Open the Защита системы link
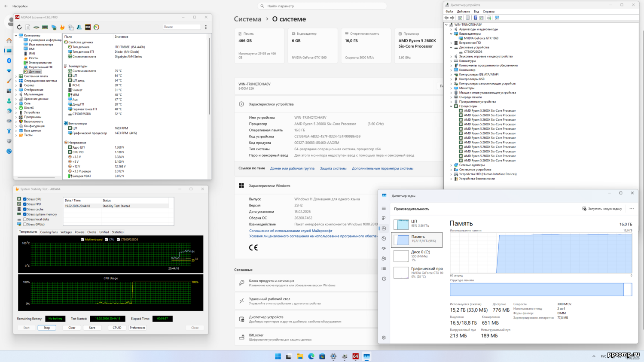This screenshot has width=644, height=362. (333, 168)
